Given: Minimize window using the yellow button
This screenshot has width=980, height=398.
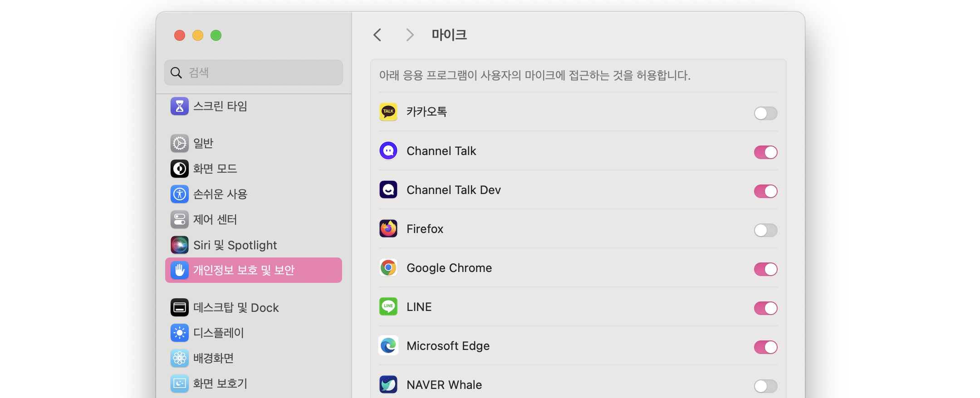Looking at the screenshot, I should click(x=198, y=35).
